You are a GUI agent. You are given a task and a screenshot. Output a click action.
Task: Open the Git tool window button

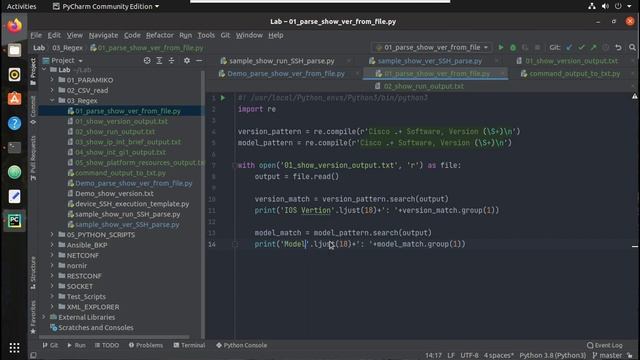(50, 345)
